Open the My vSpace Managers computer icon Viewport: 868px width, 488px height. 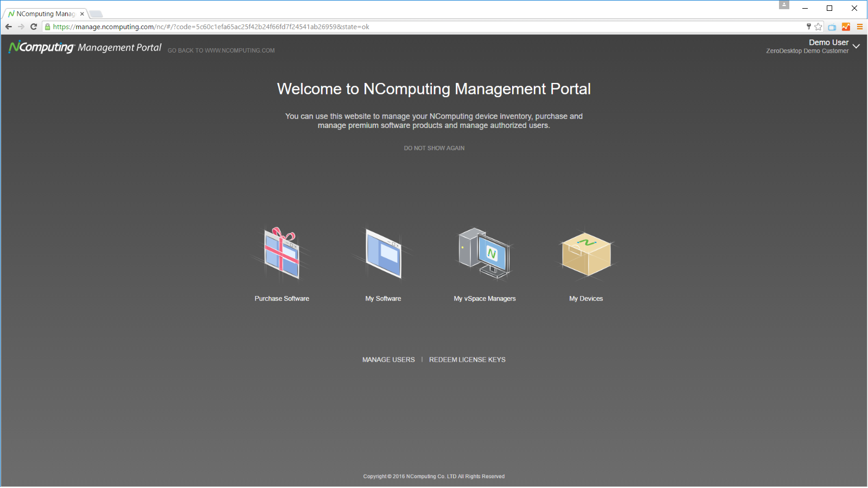click(484, 253)
